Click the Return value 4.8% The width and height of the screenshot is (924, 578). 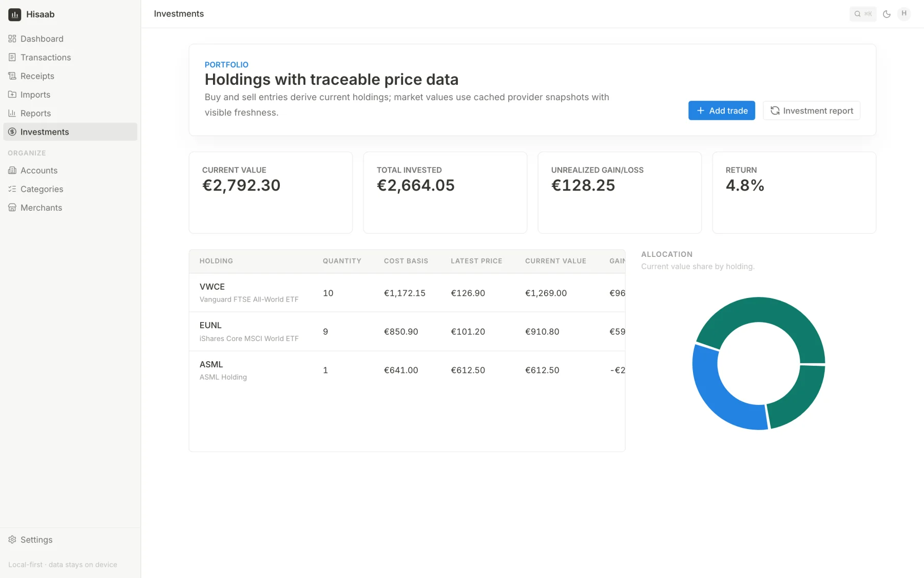point(745,185)
